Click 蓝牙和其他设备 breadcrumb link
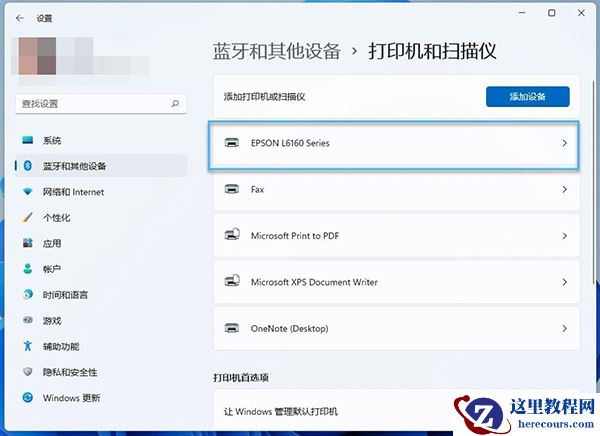The image size is (600, 436). [x=277, y=51]
